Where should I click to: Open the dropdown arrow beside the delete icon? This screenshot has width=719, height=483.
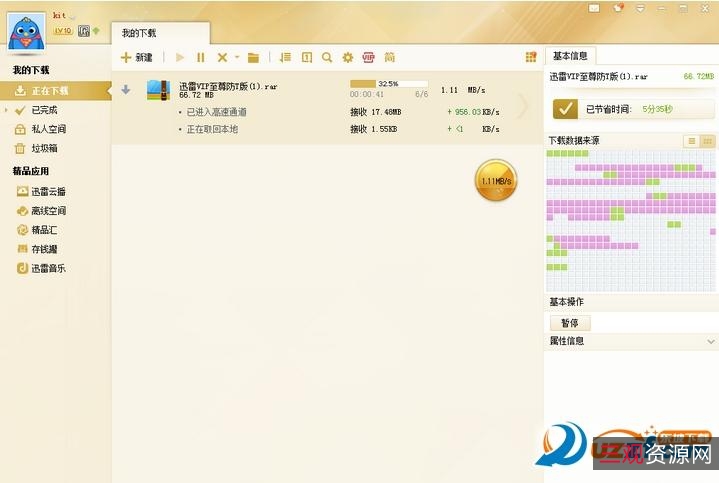[x=237, y=57]
